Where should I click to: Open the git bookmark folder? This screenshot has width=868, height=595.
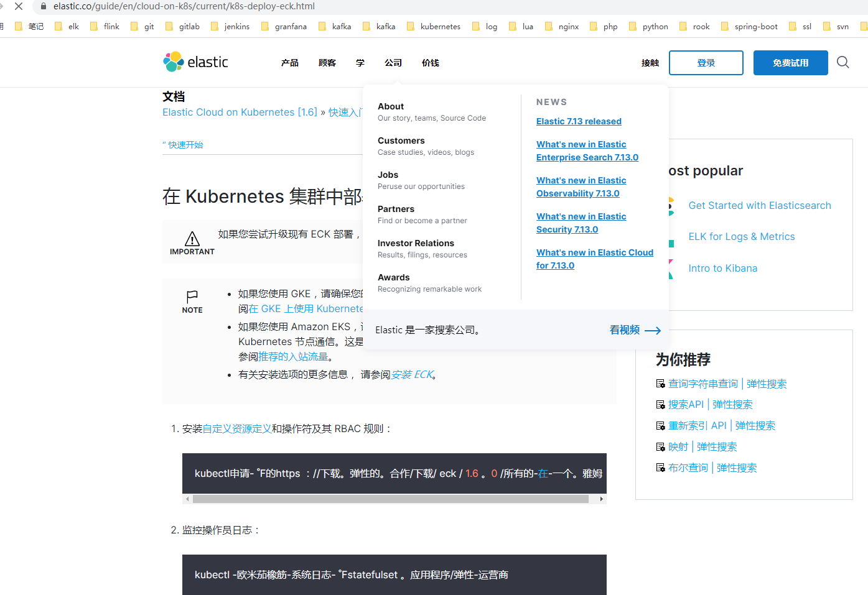pos(142,26)
